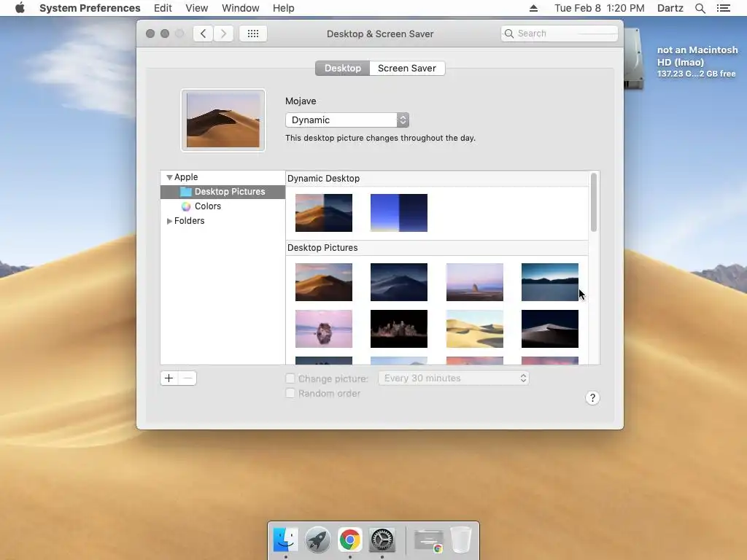The image size is (747, 560).
Task: Go back with the left chevron button
Action: (x=204, y=34)
